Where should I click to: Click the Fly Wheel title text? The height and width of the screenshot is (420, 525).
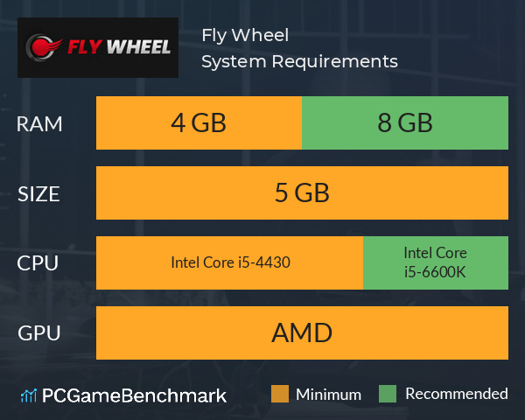click(x=245, y=36)
